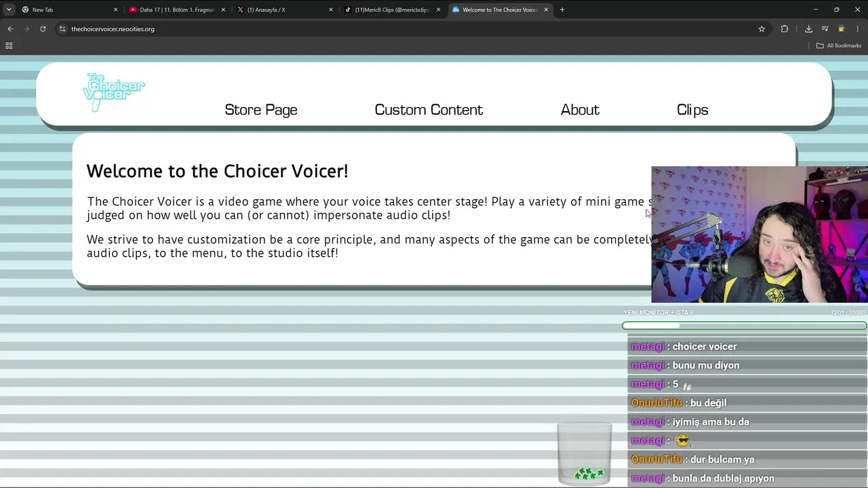Screen dimensions: 868x488
Task: Open the browser profile avatar
Action: pyautogui.click(x=842, y=28)
